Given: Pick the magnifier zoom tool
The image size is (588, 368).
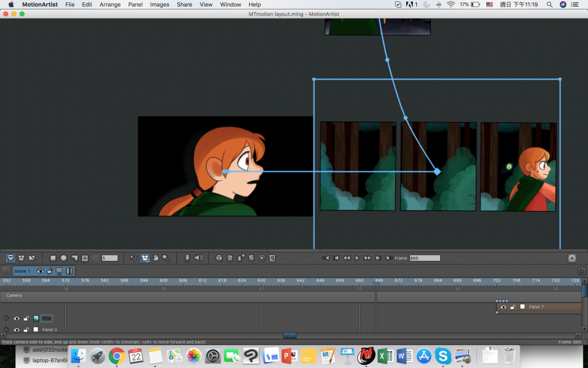Looking at the screenshot, I should [165, 258].
